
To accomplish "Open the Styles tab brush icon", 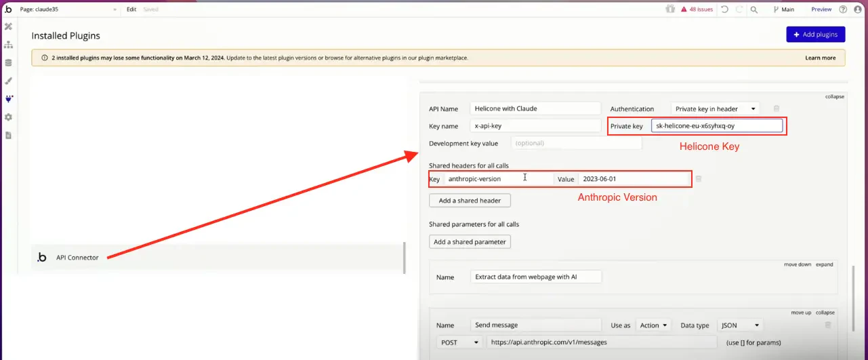I will coord(8,81).
